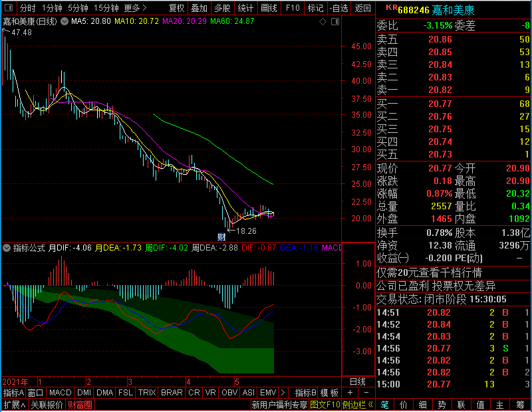Select the 笔 tick tab

click(385, 405)
